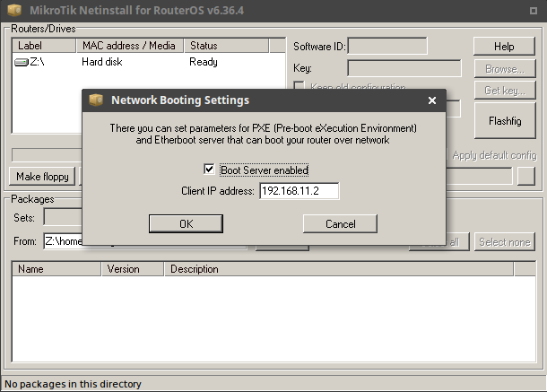Cancel the Network Booting Settings dialog
The image size is (547, 392).
(340, 223)
